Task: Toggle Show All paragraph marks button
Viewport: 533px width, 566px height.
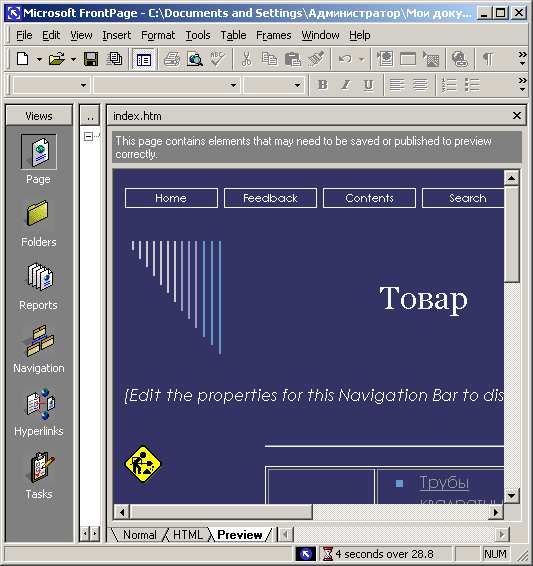Action: [488, 59]
